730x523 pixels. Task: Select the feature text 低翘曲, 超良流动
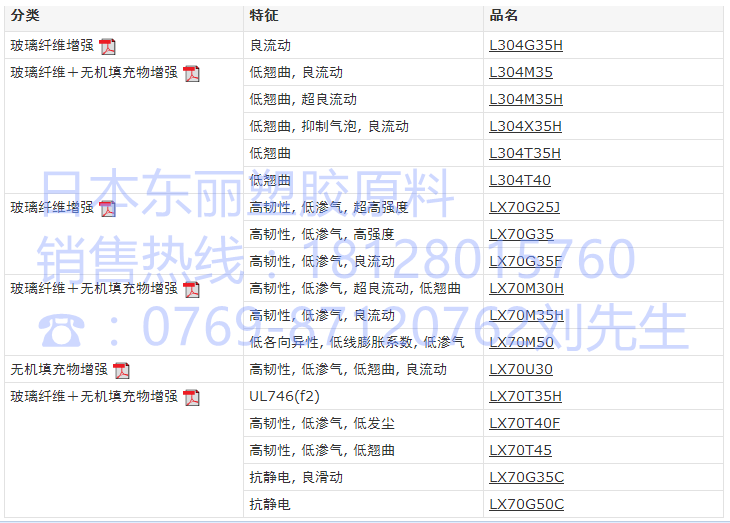(x=303, y=99)
